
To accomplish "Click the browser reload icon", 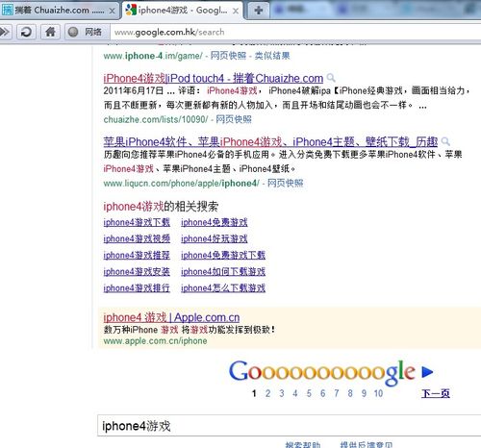I will tap(26, 32).
